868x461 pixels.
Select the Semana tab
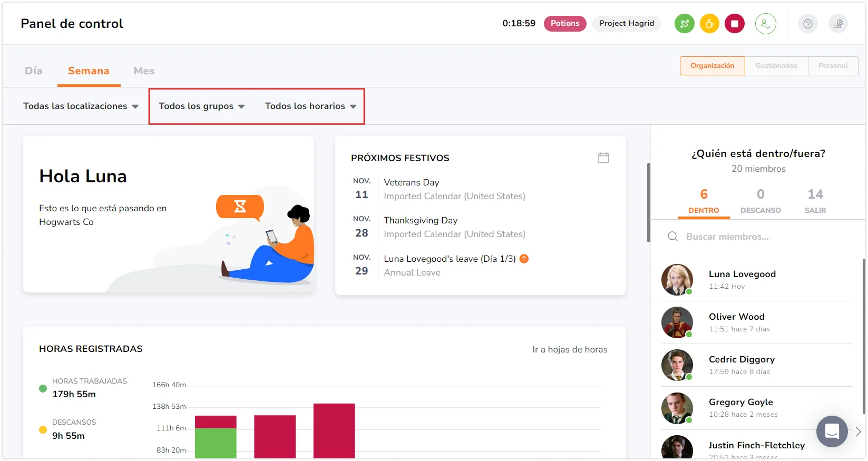pos(89,71)
